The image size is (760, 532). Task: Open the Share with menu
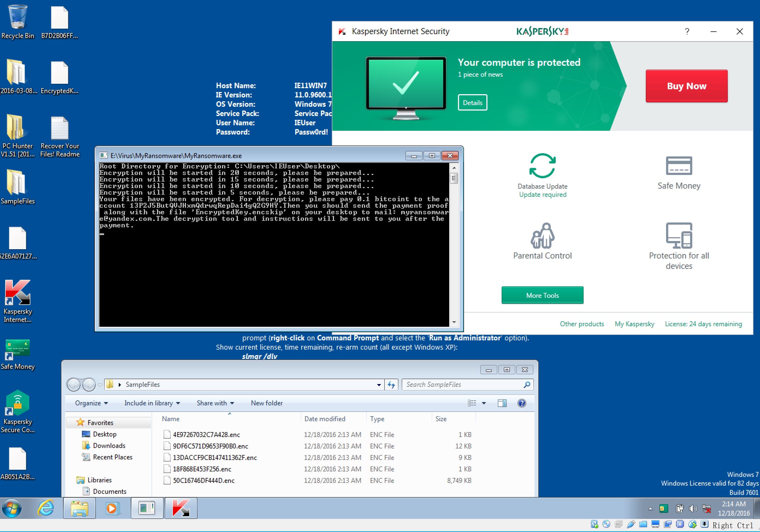point(215,403)
